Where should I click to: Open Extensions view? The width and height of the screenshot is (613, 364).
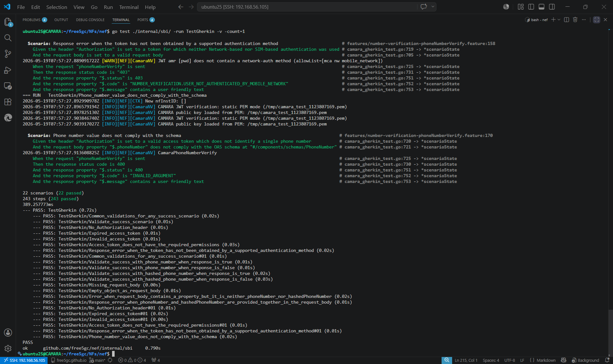[8, 102]
